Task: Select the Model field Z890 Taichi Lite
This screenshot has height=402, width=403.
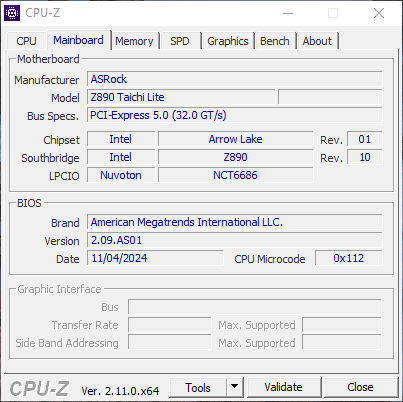Action: point(181,97)
